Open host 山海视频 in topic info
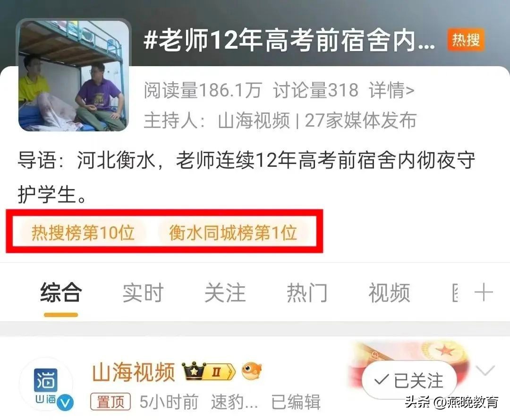Image resolution: width=510 pixels, height=420 pixels. click(254, 120)
